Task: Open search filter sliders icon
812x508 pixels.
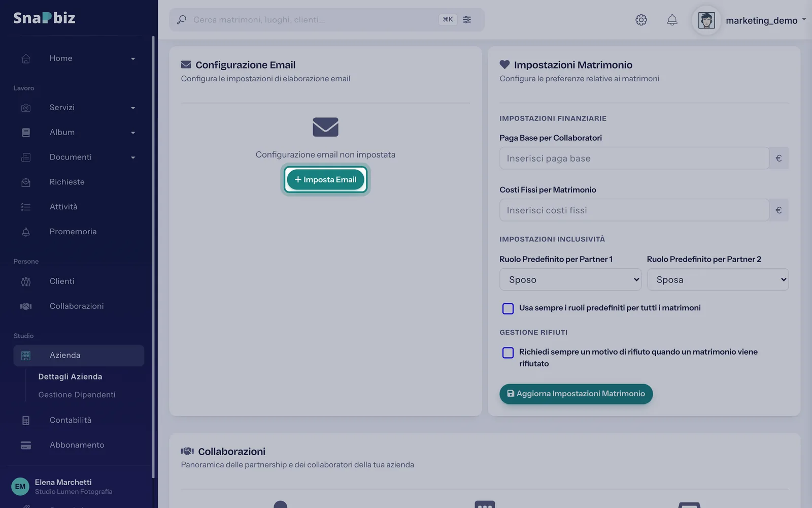Action: [467, 19]
